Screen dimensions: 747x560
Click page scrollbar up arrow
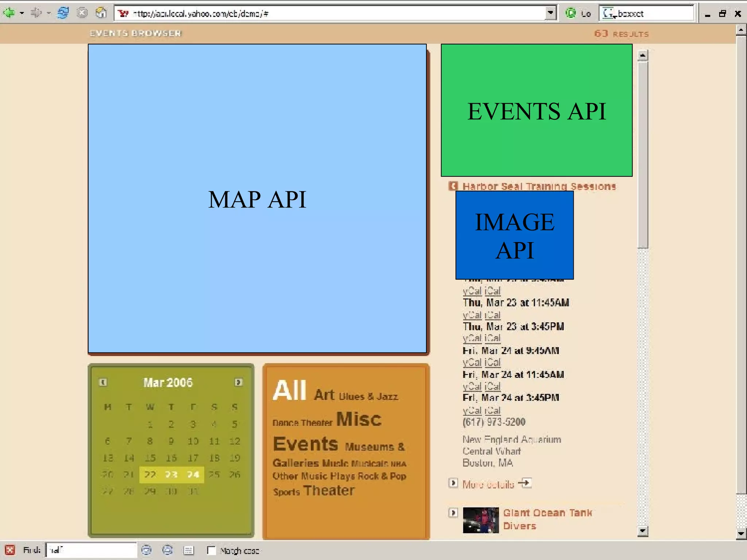[x=741, y=30]
